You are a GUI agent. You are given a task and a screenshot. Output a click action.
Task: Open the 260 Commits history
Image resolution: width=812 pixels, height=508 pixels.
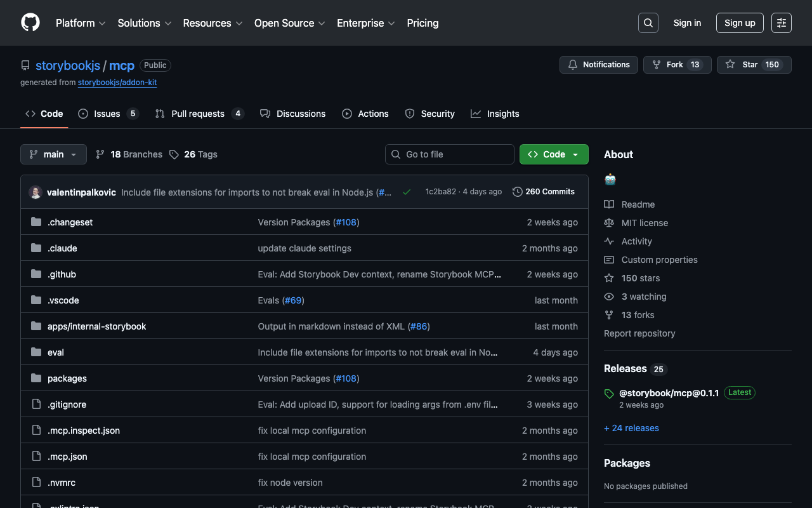coord(544,192)
